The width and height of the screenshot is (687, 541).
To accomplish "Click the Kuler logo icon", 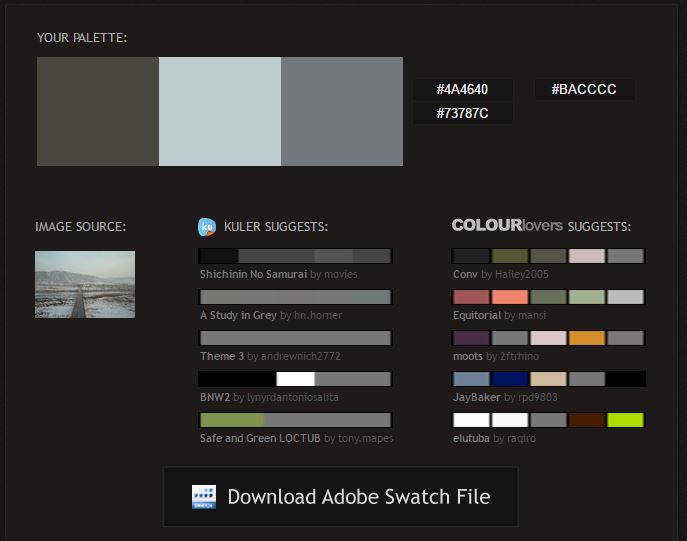I will pos(207,227).
